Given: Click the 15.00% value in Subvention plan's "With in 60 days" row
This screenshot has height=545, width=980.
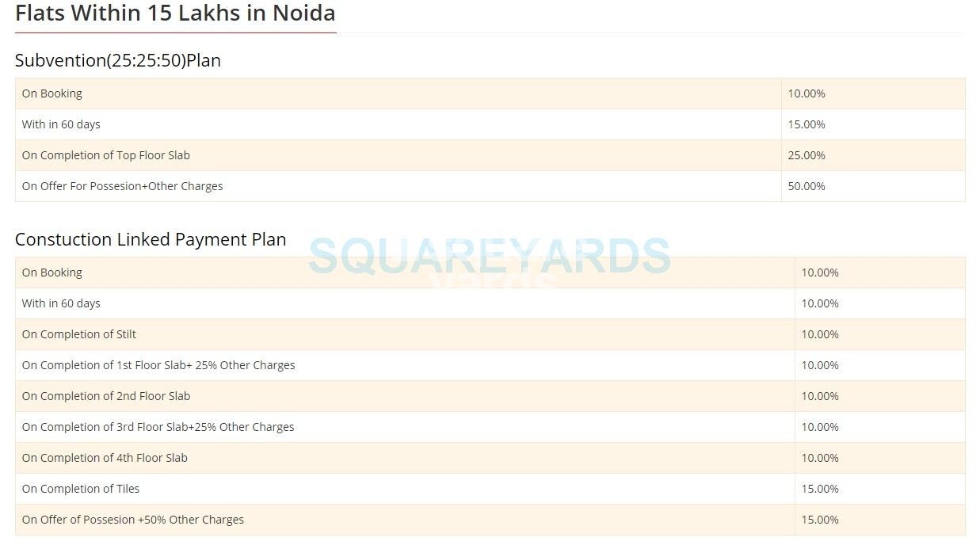Looking at the screenshot, I should (x=806, y=124).
